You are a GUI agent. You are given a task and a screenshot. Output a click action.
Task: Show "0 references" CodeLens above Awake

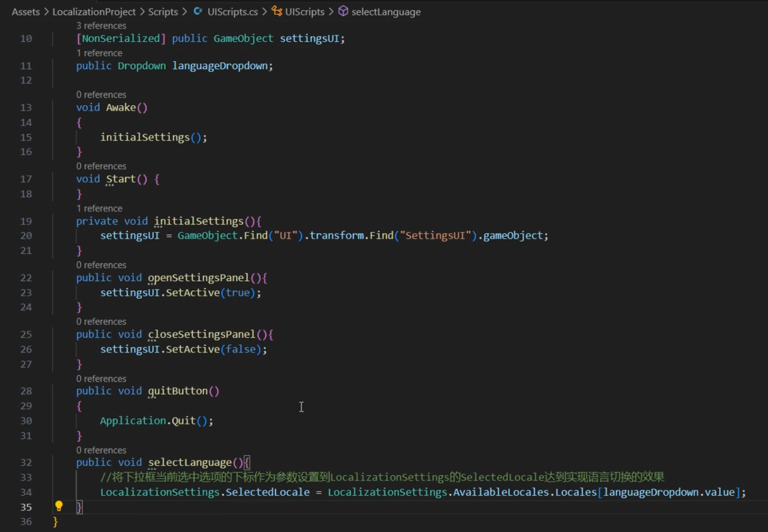point(101,95)
